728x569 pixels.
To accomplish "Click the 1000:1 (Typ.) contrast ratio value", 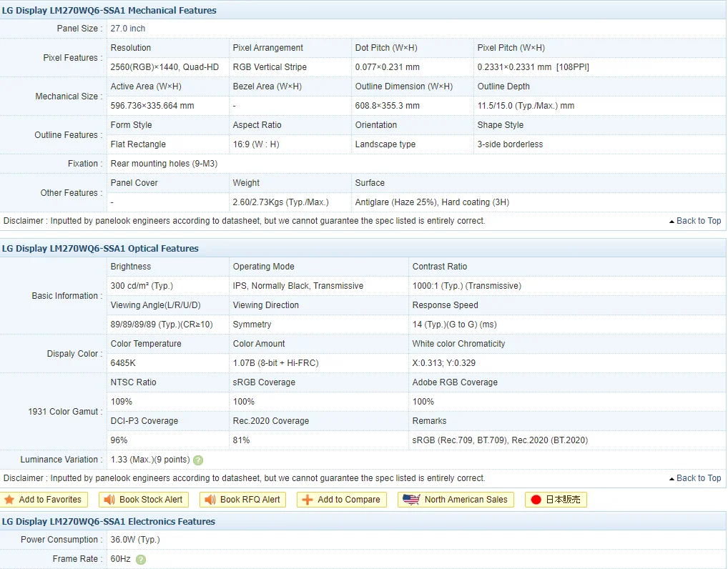I will click(x=466, y=285).
